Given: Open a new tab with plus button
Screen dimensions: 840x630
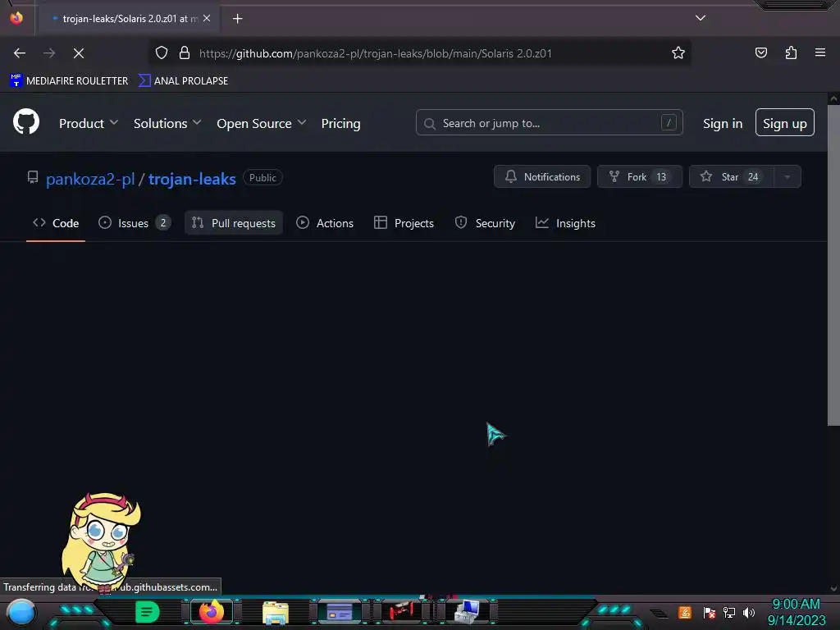Looking at the screenshot, I should pos(237,19).
